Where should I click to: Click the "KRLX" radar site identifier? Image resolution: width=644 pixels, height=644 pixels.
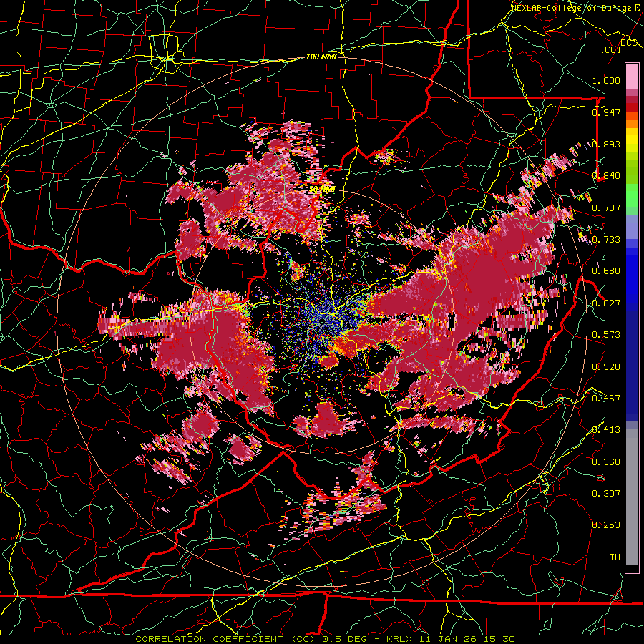(399, 639)
